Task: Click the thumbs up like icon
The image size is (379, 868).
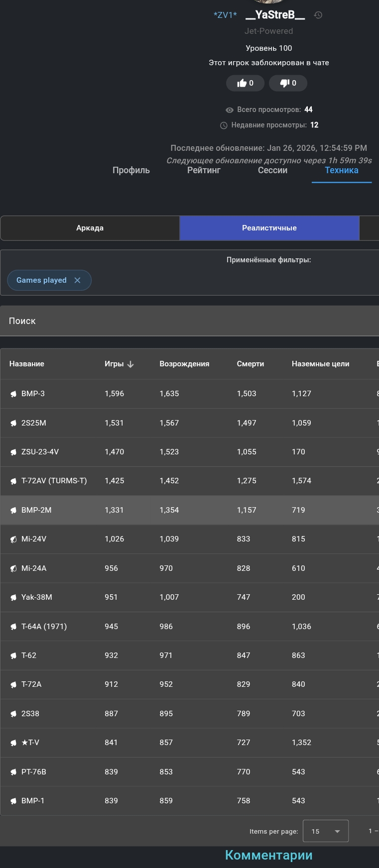Action: pos(242,83)
